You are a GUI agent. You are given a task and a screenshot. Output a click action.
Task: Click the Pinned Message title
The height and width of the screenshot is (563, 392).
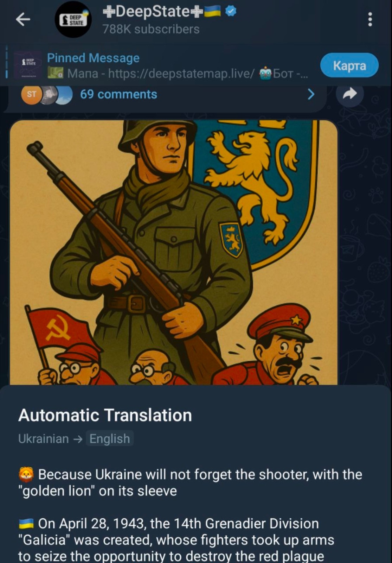[x=93, y=58]
